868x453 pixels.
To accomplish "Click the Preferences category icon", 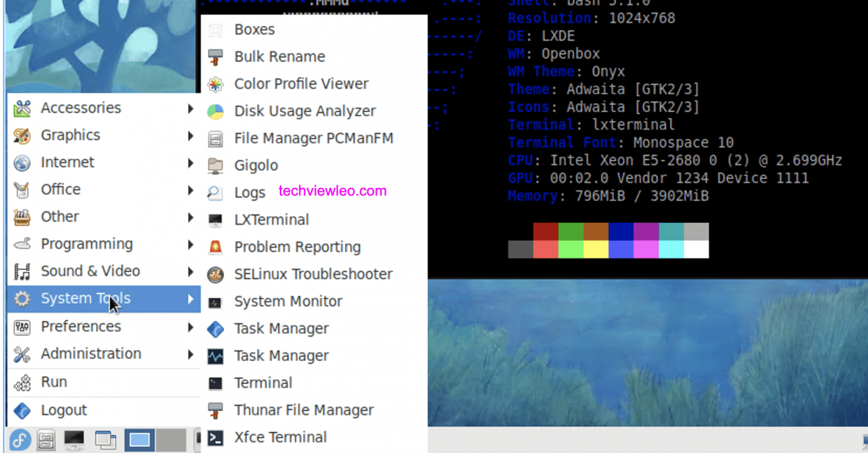I will [x=22, y=327].
